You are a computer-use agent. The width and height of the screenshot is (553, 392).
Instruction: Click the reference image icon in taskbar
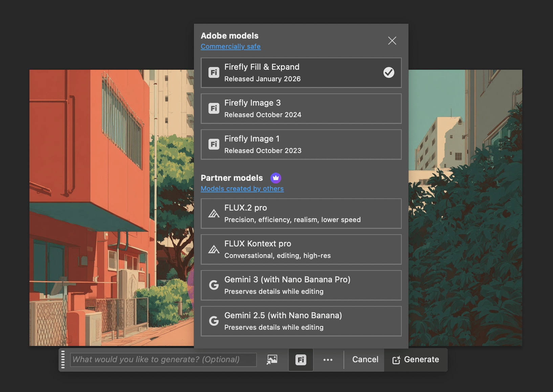pyautogui.click(x=272, y=360)
